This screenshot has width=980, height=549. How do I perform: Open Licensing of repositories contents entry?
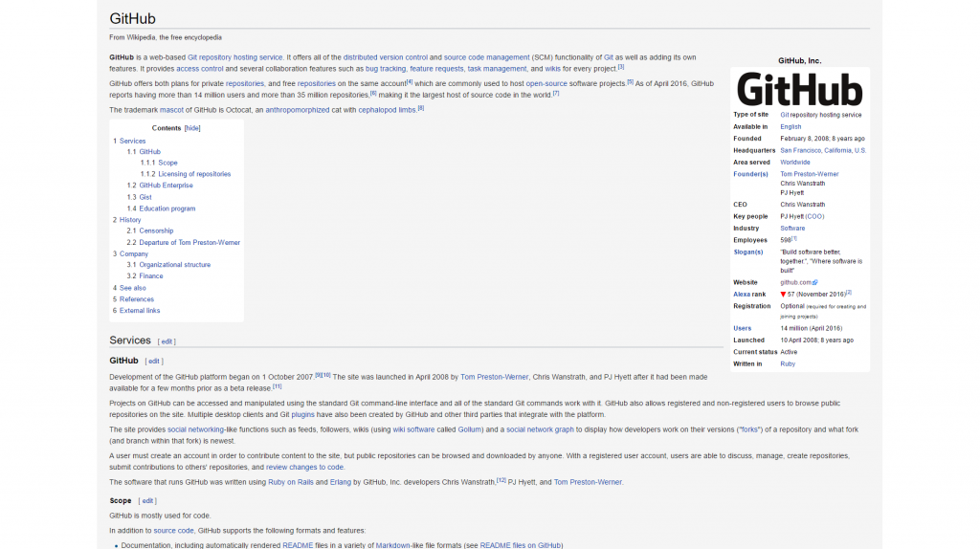[194, 174]
